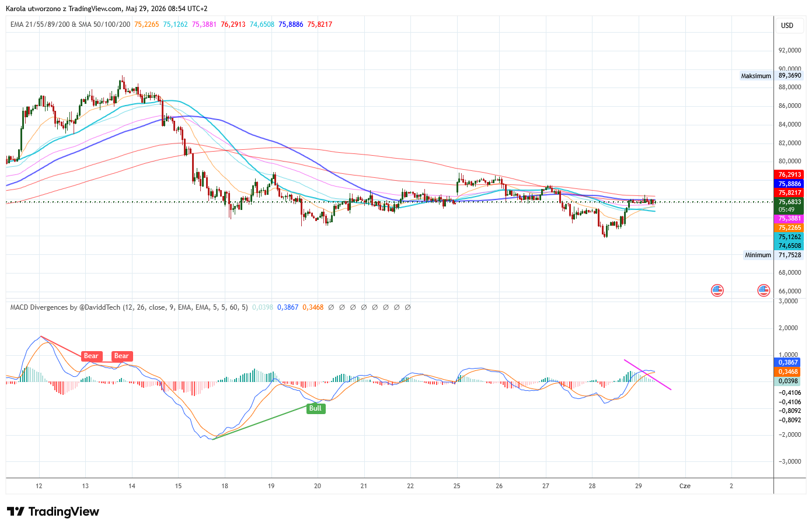Click the Minimum price label
The width and height of the screenshot is (812, 529).
coord(758,255)
